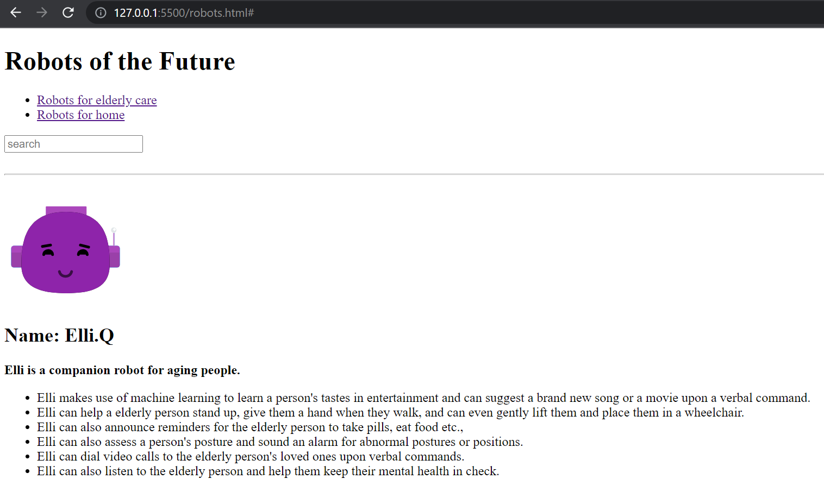
Task: Go back using the browser back arrow
Action: [16, 12]
